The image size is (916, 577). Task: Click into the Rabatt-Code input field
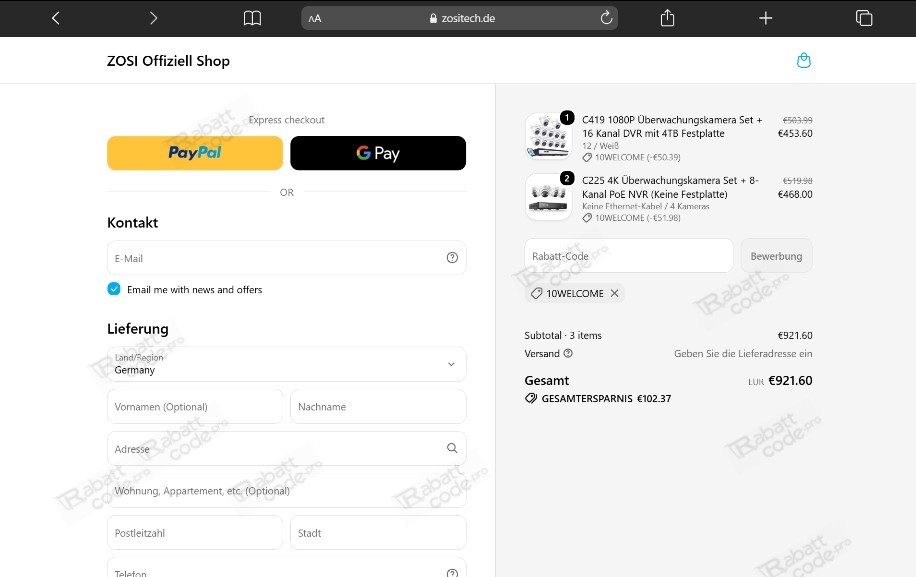coord(629,256)
